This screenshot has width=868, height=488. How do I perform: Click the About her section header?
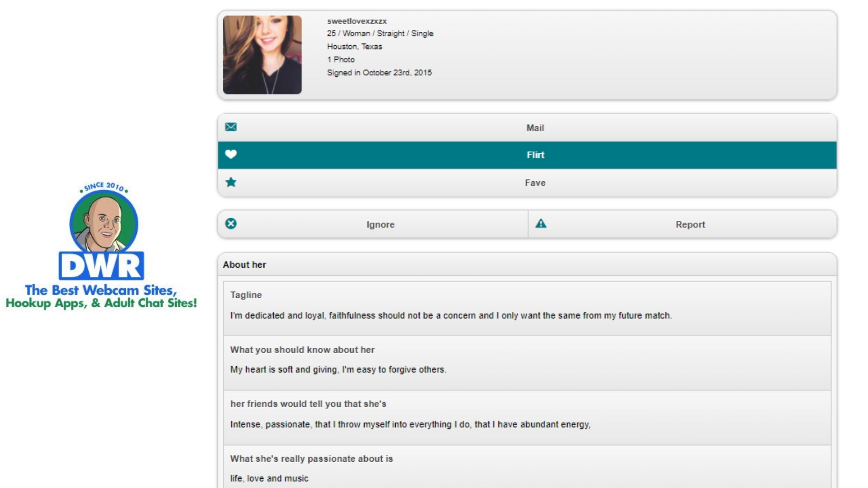coord(245,265)
